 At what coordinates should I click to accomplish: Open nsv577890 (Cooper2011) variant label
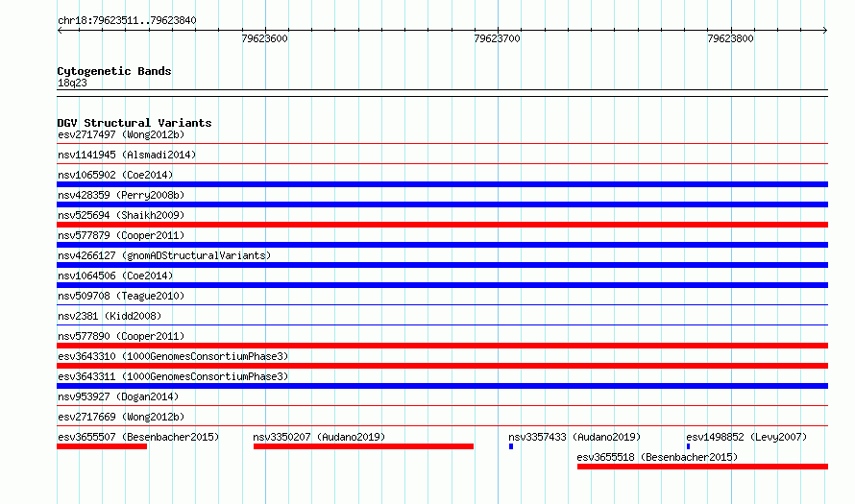pos(121,336)
